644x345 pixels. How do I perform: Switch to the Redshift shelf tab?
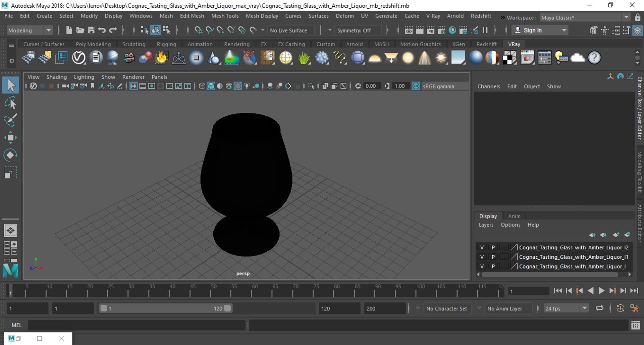click(x=486, y=44)
